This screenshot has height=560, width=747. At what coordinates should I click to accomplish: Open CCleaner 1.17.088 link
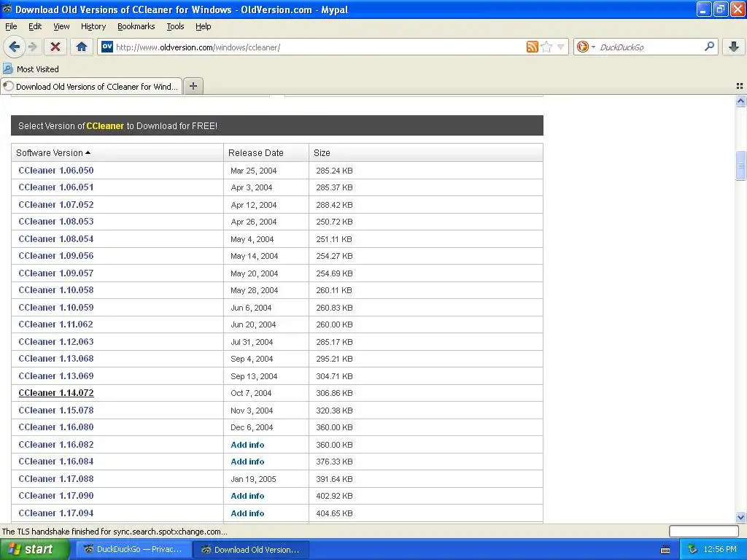(55, 479)
